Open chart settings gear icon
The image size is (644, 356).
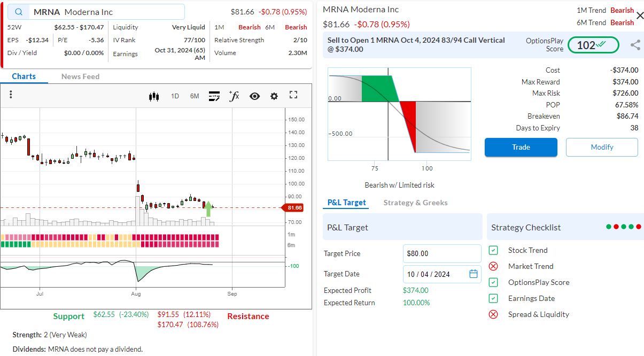(x=274, y=96)
